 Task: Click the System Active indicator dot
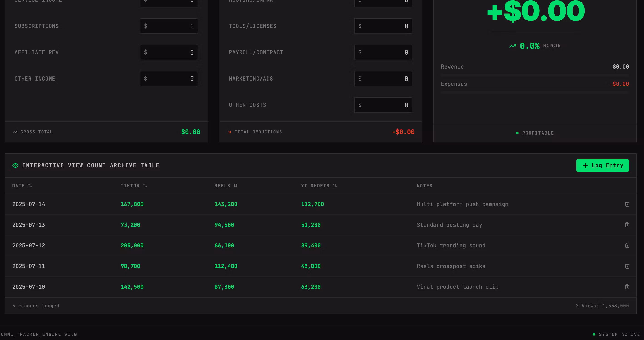(x=594, y=334)
